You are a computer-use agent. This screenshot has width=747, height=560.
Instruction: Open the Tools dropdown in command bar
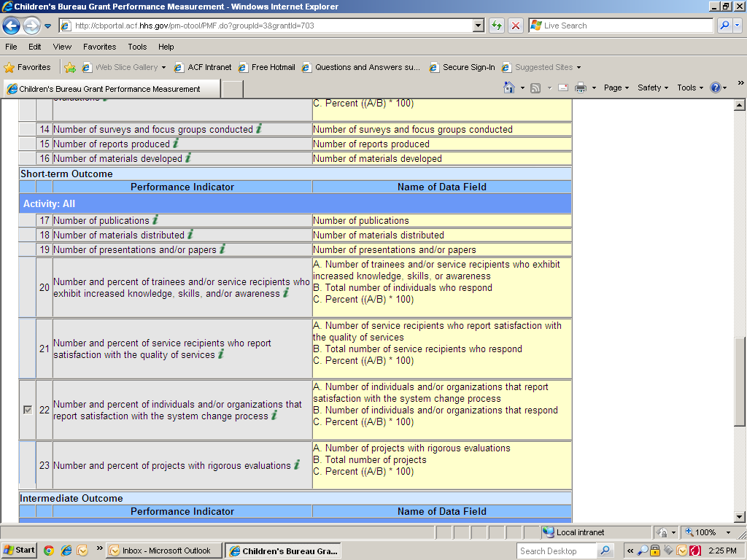[690, 87]
